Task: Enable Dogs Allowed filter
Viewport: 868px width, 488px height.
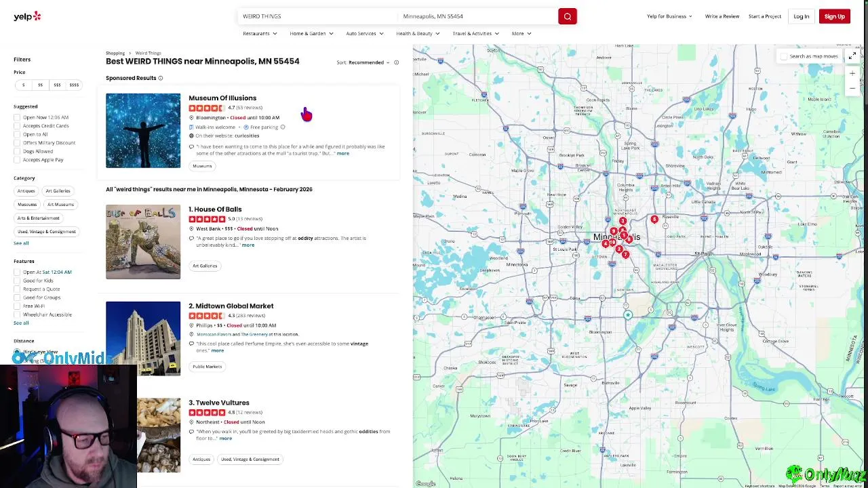Action: coord(17,151)
